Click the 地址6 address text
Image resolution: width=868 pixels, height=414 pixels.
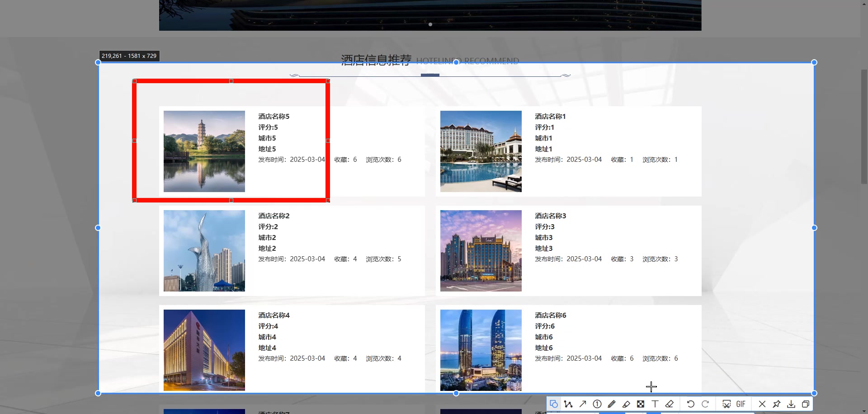click(x=544, y=348)
